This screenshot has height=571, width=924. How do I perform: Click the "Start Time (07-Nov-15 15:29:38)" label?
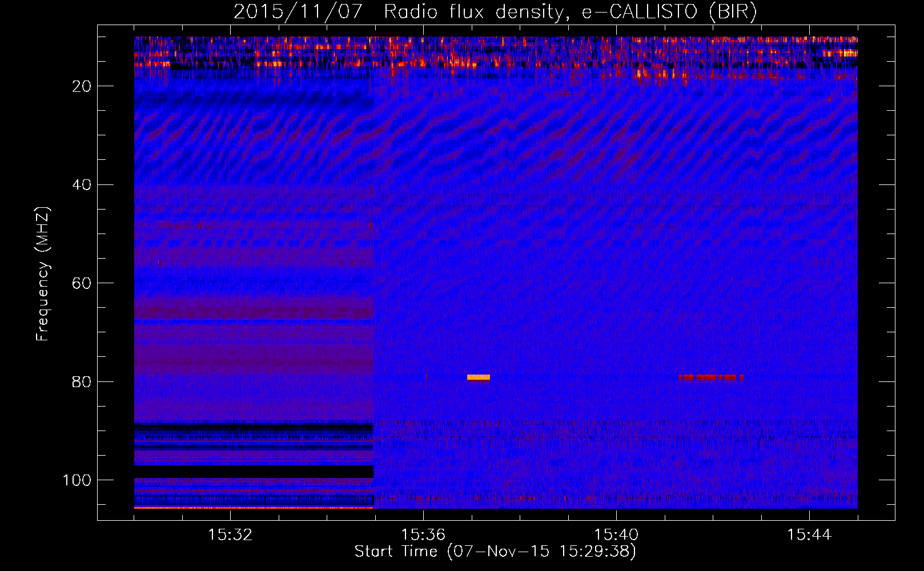[x=495, y=552]
